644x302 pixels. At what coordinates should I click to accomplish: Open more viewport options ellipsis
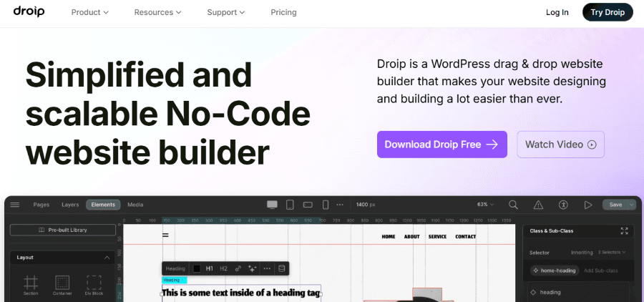coord(340,205)
